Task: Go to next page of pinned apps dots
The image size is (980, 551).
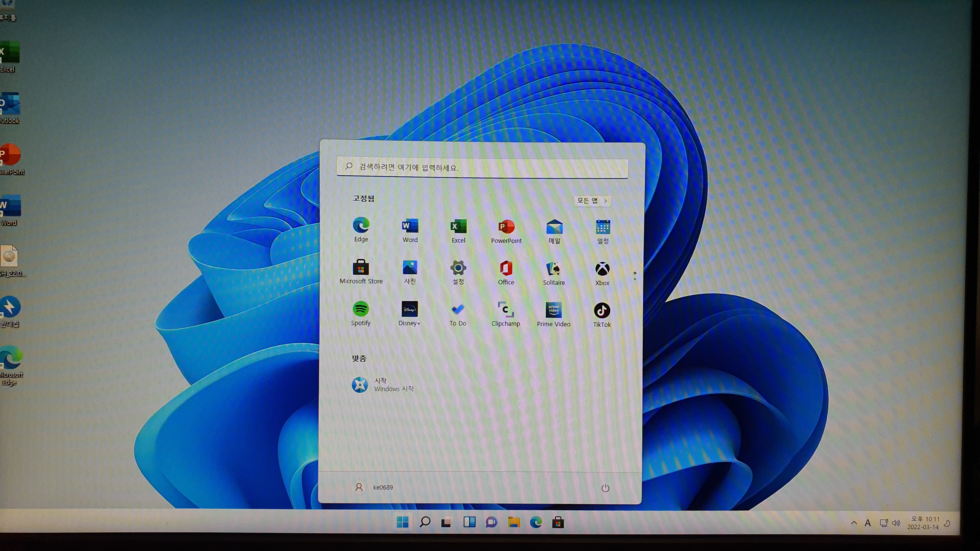Action: tap(635, 279)
